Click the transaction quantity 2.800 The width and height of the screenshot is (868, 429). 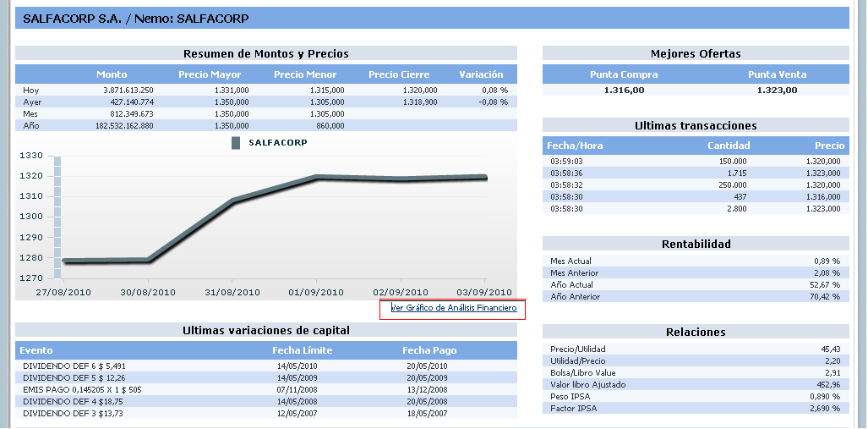tap(737, 209)
